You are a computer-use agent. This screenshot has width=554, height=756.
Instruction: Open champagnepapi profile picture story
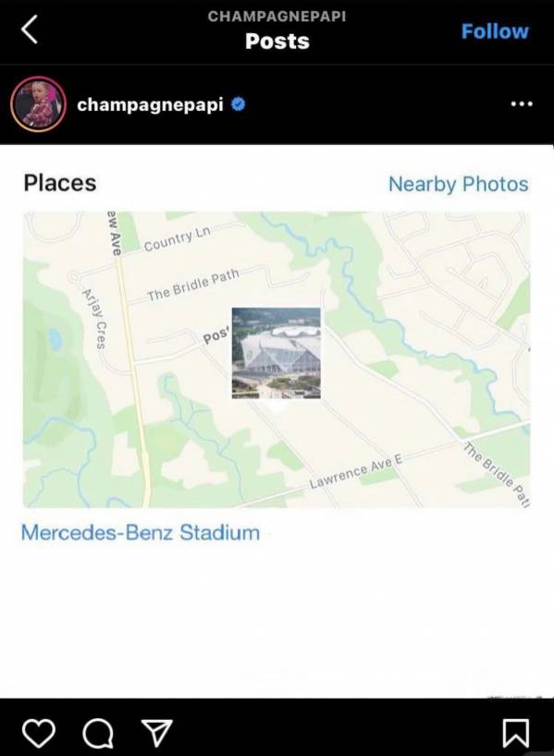pyautogui.click(x=38, y=104)
